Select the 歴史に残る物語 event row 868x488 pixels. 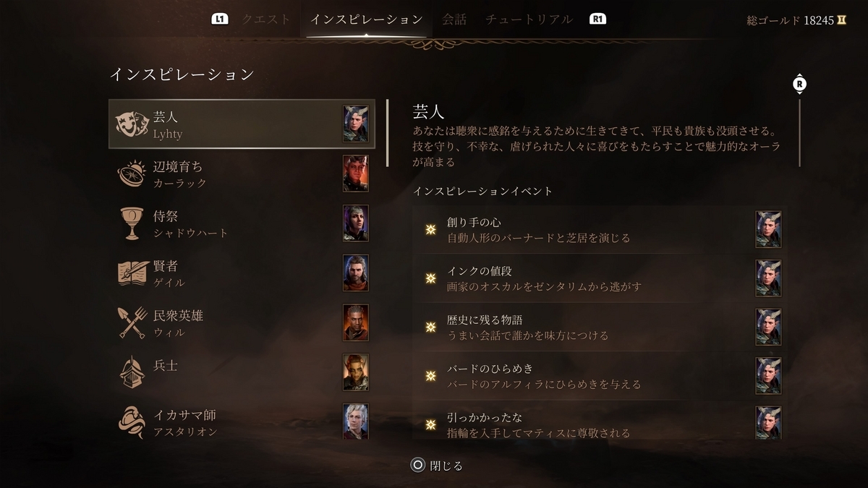(x=600, y=327)
